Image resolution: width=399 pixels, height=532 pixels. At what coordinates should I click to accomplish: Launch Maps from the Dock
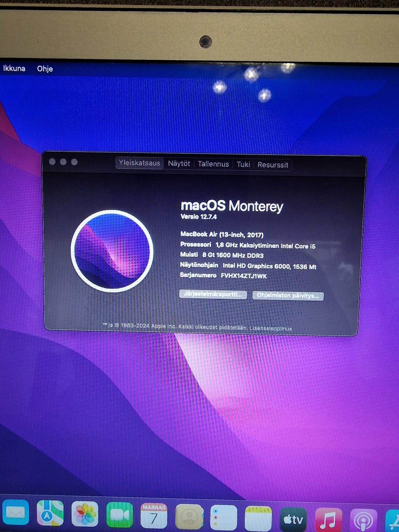click(50, 513)
